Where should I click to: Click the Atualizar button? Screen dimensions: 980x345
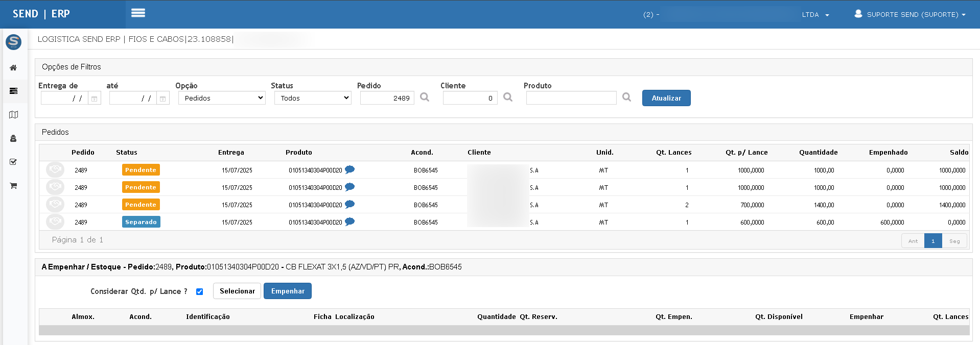(666, 98)
